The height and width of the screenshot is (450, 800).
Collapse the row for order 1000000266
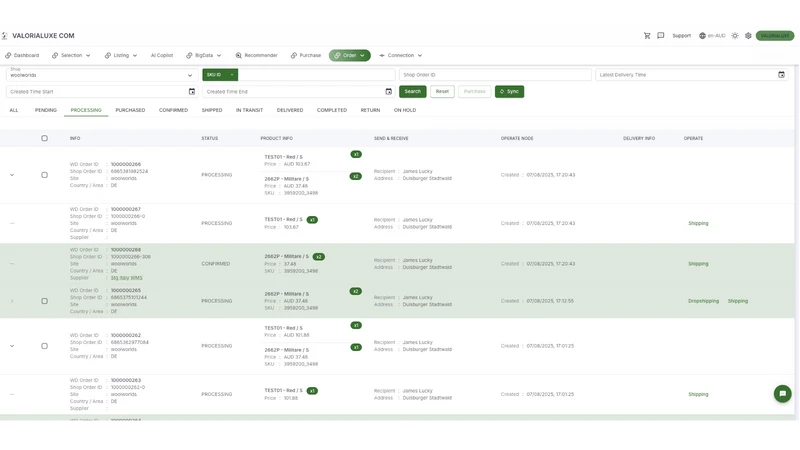[12, 175]
